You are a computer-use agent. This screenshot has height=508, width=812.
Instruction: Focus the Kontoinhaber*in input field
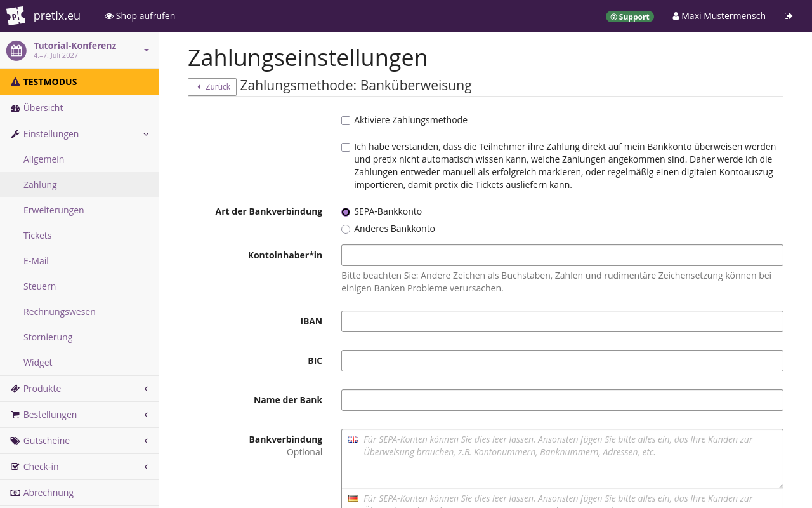tap(562, 255)
